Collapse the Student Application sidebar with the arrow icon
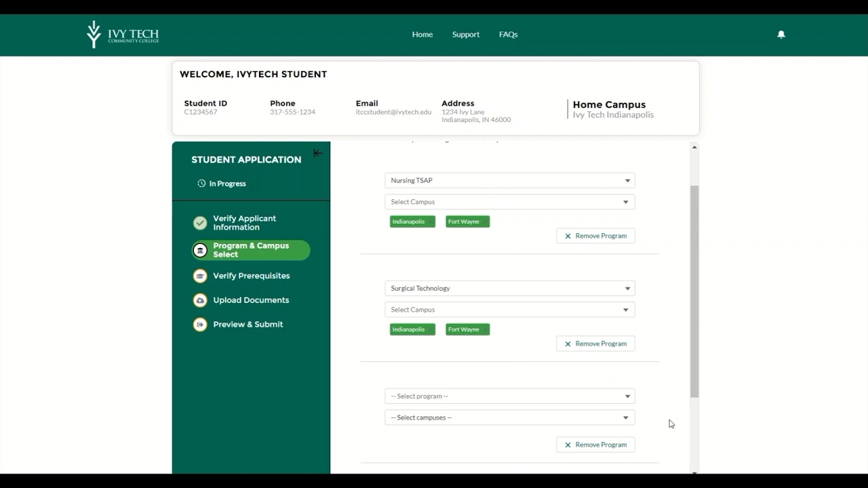 tap(318, 153)
